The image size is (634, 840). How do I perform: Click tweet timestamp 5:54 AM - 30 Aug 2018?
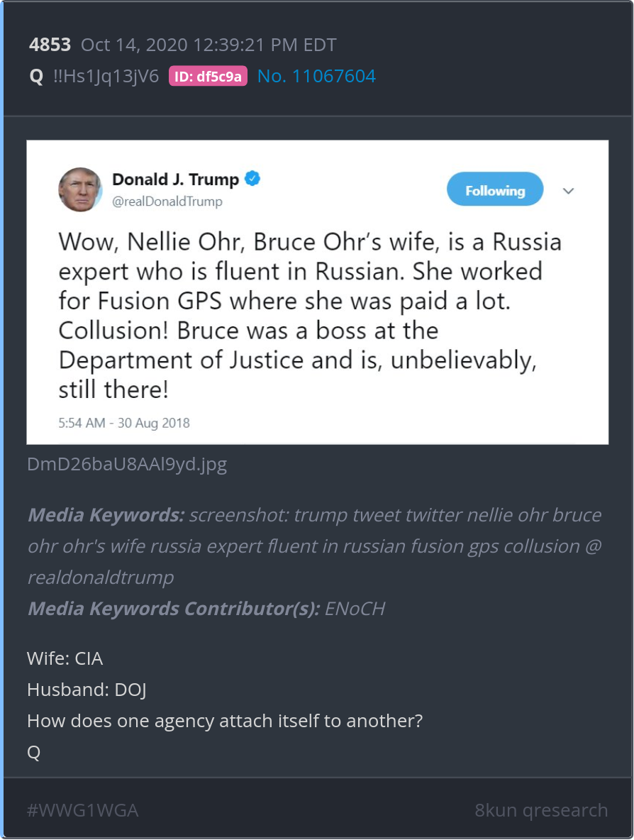(124, 423)
